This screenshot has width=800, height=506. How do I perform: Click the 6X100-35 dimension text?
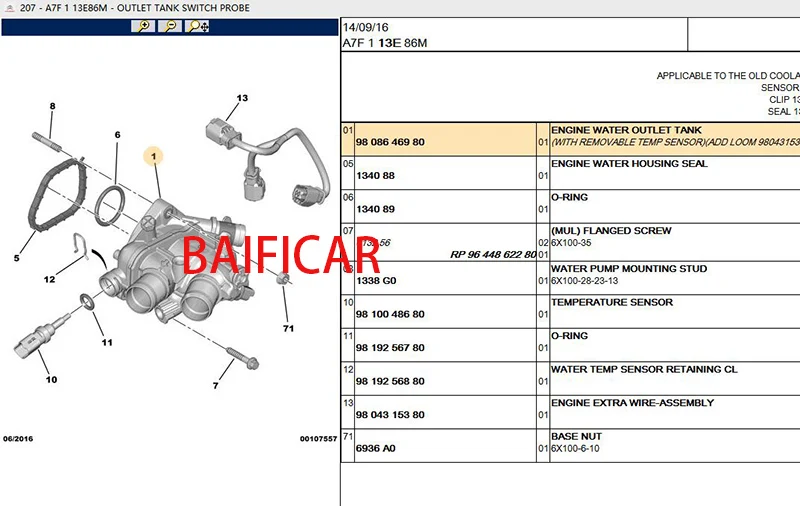point(571,243)
